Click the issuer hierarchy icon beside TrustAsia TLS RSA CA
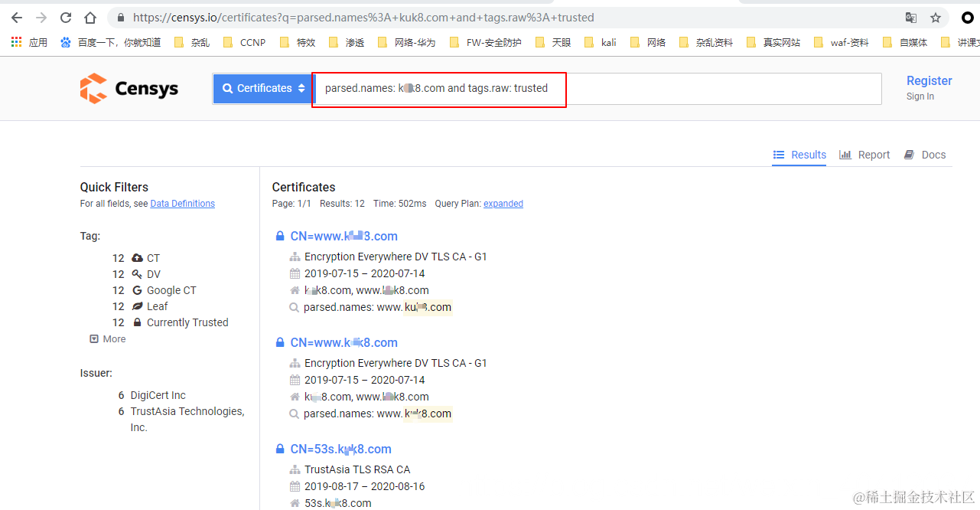 [x=295, y=470]
